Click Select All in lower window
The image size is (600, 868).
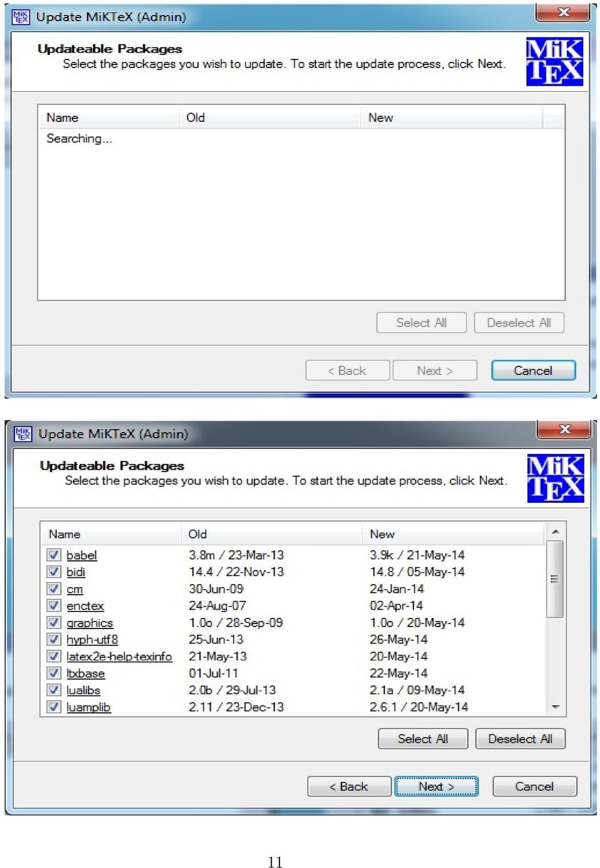(423, 739)
